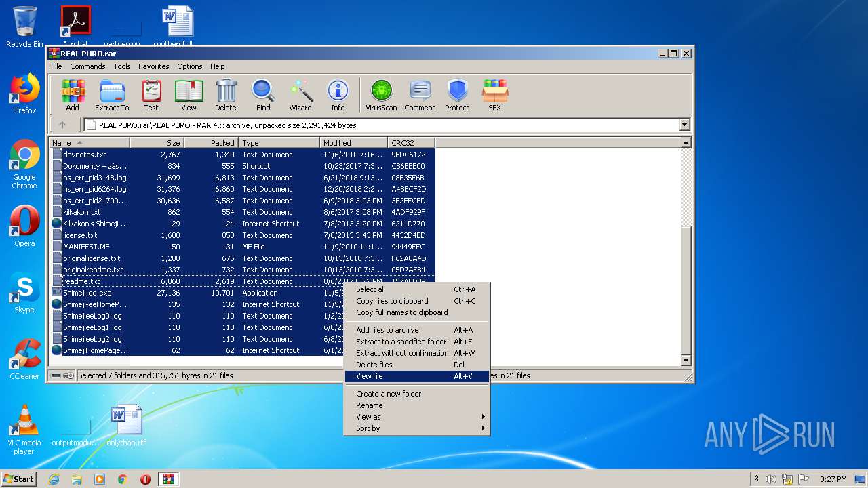
Task: Open Skype desktop shortcut
Action: (24, 293)
